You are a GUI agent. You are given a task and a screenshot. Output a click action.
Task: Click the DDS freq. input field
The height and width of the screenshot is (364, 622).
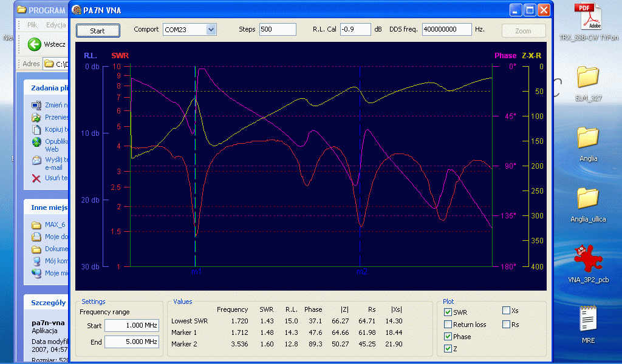(x=446, y=30)
